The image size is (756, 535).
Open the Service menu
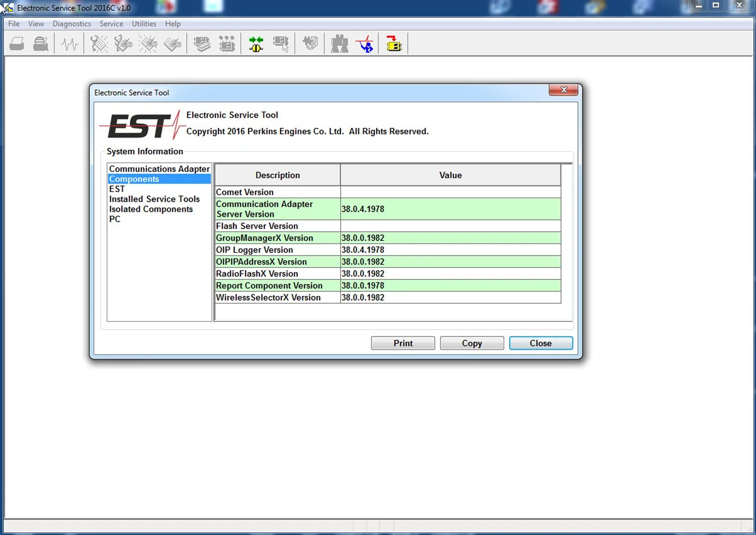point(111,24)
